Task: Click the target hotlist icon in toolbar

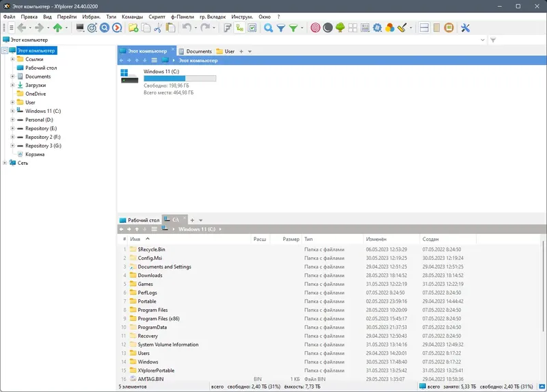Action: [x=92, y=27]
